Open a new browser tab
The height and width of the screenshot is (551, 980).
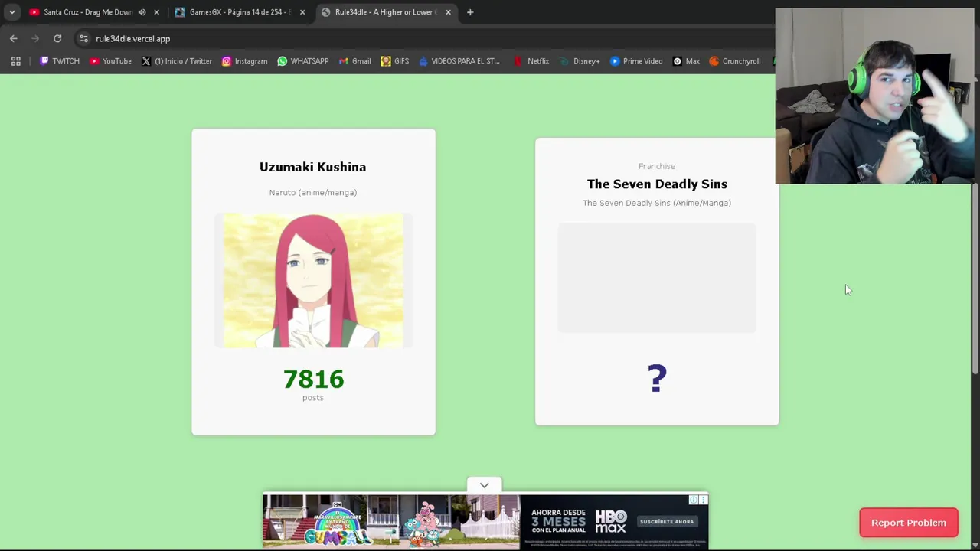[x=470, y=12]
